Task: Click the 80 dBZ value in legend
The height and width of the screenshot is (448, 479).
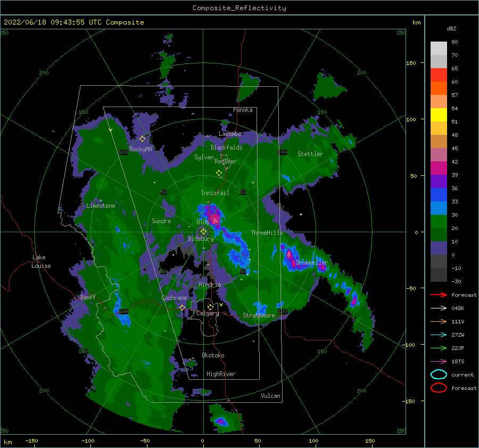Action: [455, 42]
